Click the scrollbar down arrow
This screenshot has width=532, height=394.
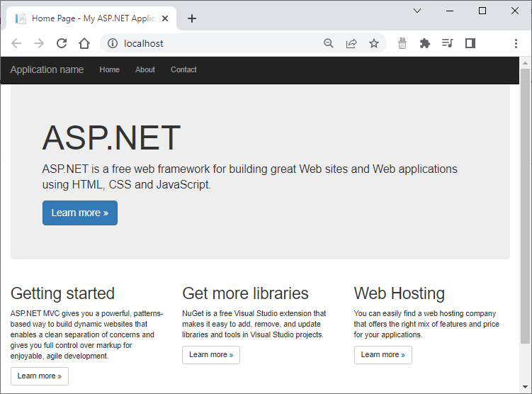(525, 387)
